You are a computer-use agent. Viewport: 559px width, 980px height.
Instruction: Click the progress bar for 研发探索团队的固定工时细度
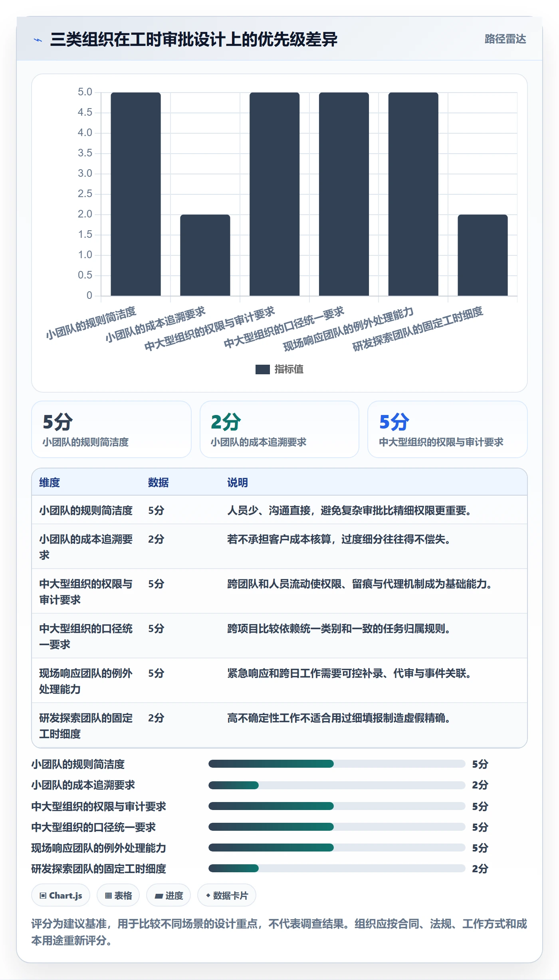click(x=337, y=868)
